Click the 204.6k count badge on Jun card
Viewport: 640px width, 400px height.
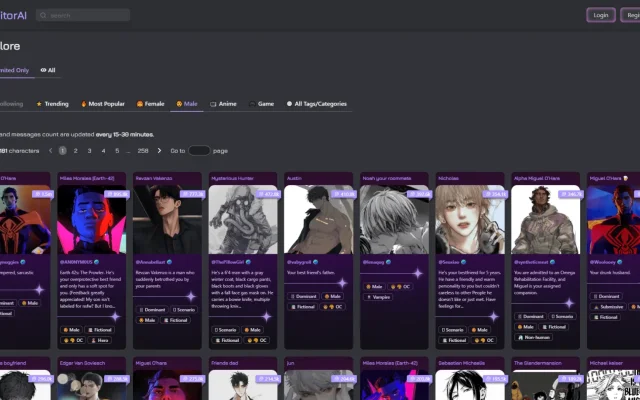point(344,379)
